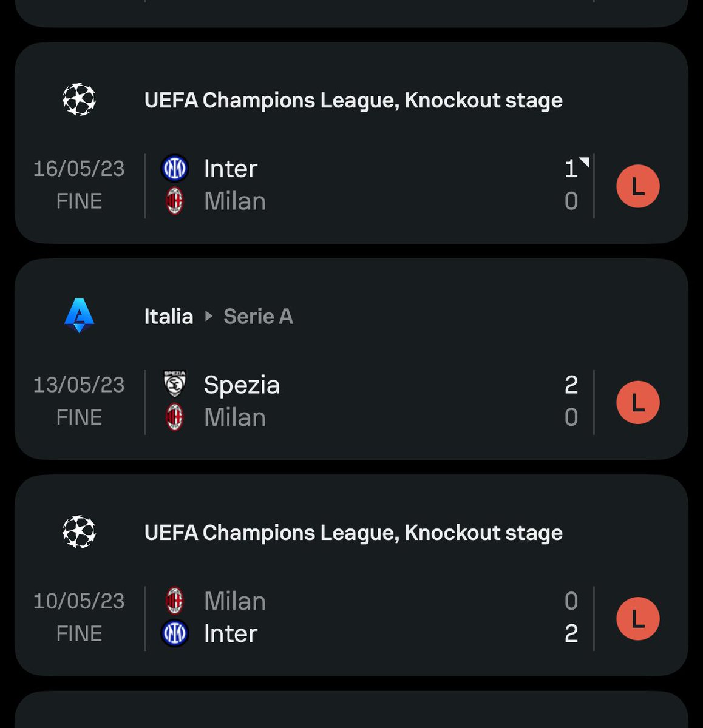
Task: Tap the Champions League ball icon above 16/05/23 match
Action: coord(80,99)
